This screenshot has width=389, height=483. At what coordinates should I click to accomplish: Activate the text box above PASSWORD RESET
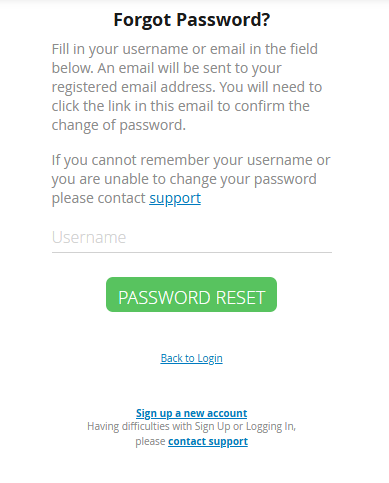[x=192, y=238]
